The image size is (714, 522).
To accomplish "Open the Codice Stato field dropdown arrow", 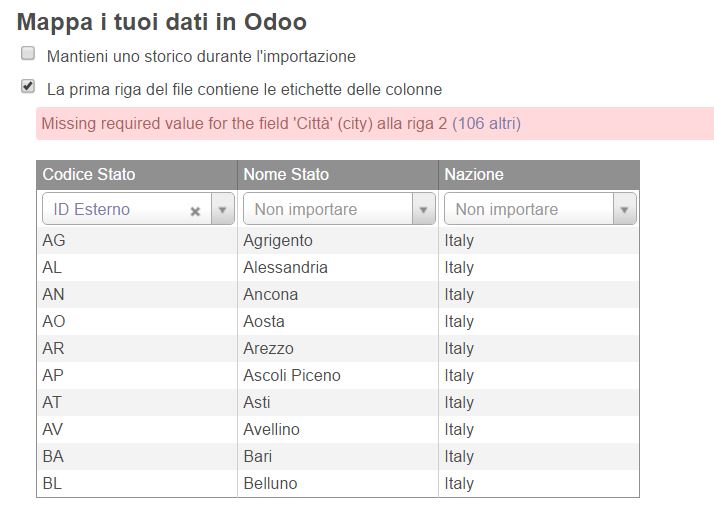I will [x=223, y=210].
